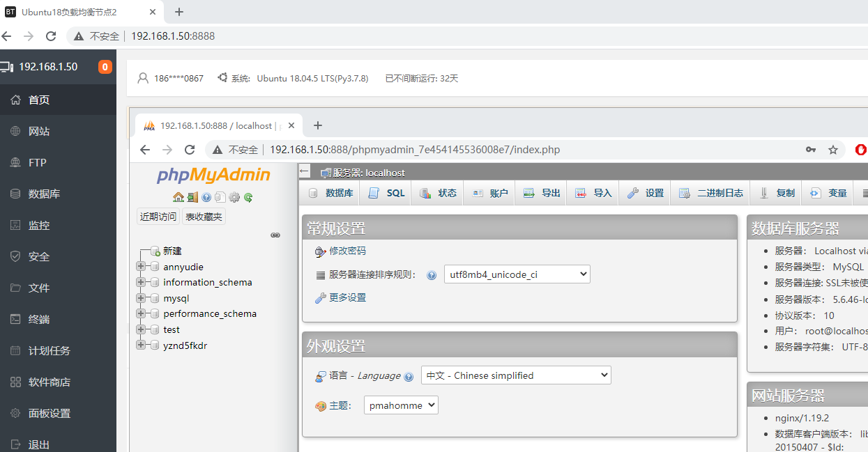Reload the inner phpMyAdmin browser page
The image size is (868, 452).
pyautogui.click(x=190, y=150)
